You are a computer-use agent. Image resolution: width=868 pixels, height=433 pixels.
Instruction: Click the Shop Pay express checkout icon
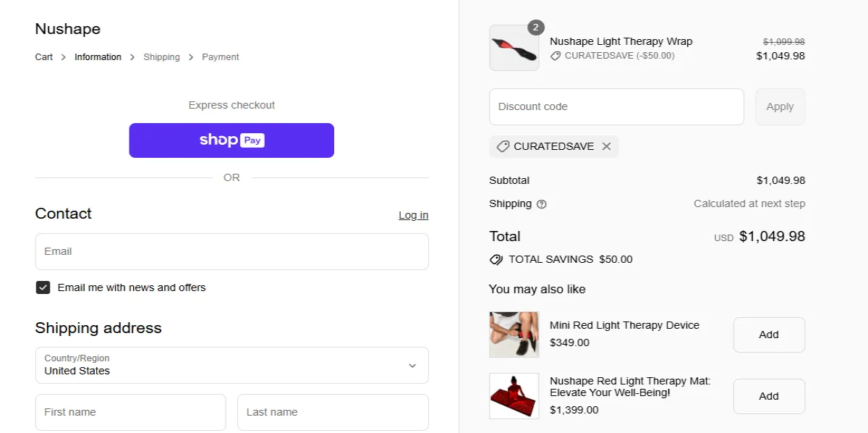(x=231, y=140)
